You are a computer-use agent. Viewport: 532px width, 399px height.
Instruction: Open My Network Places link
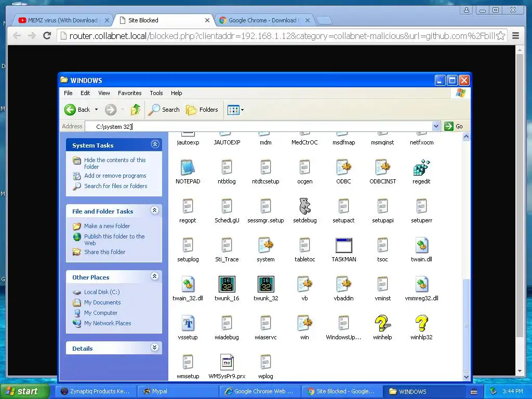point(108,323)
